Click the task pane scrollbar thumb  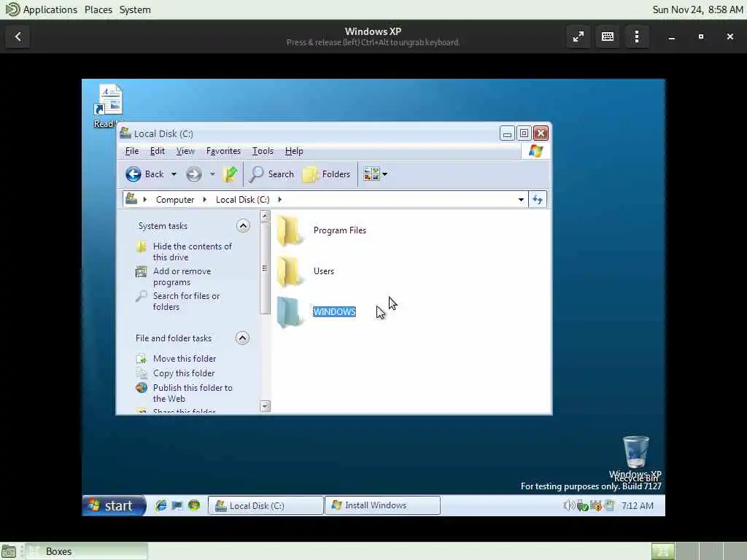point(265,268)
